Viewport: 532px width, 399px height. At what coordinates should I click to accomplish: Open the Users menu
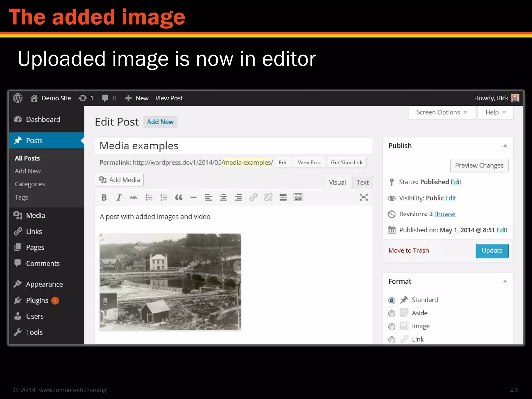47,316
